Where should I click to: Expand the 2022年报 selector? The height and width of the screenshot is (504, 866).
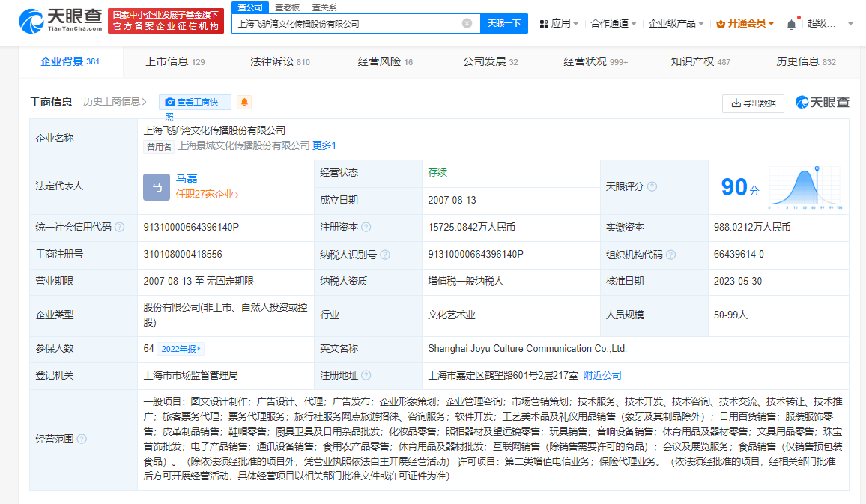(181, 349)
